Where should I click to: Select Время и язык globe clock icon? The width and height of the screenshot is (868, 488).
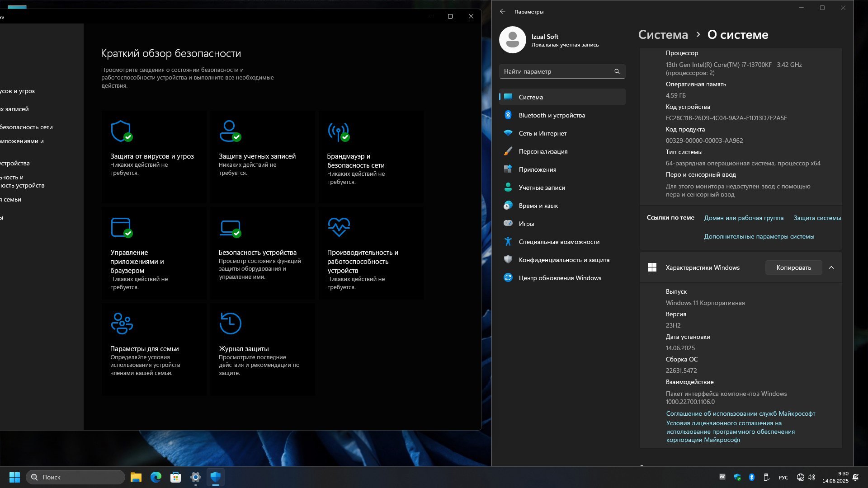508,206
